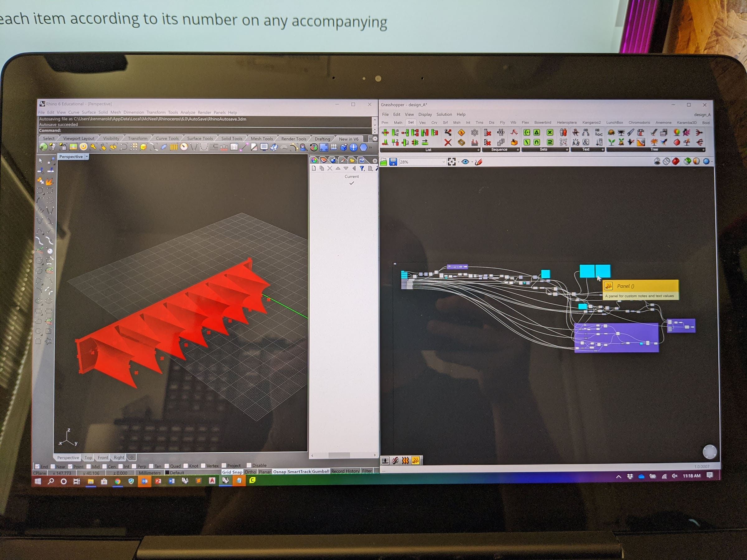Switch to the Surface Tools toolbar tab

[x=200, y=138]
